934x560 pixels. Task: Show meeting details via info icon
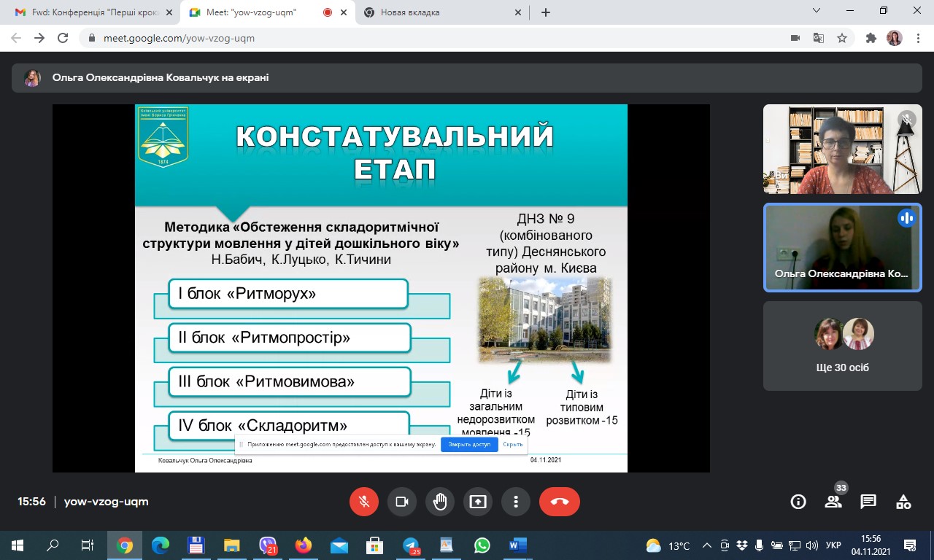click(798, 501)
